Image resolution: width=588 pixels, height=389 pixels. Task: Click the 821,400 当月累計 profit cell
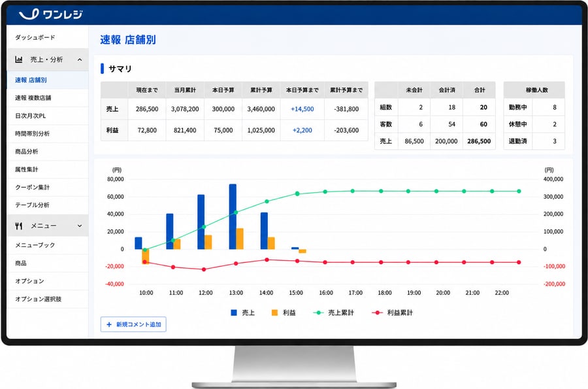185,131
